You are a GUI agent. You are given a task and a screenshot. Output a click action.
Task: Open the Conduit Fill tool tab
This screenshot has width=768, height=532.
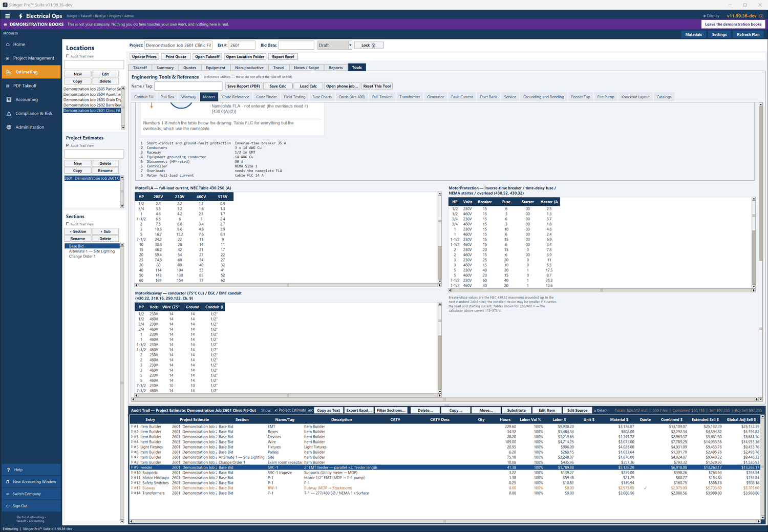[x=144, y=97]
